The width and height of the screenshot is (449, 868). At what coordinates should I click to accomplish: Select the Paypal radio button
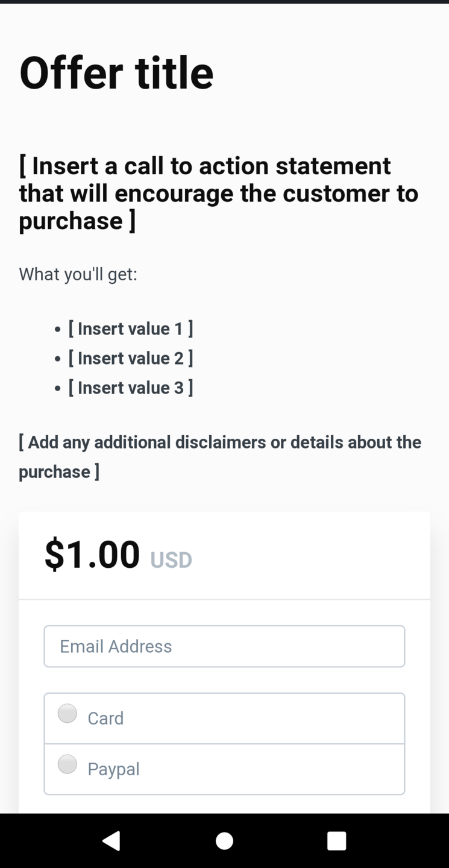[68, 764]
